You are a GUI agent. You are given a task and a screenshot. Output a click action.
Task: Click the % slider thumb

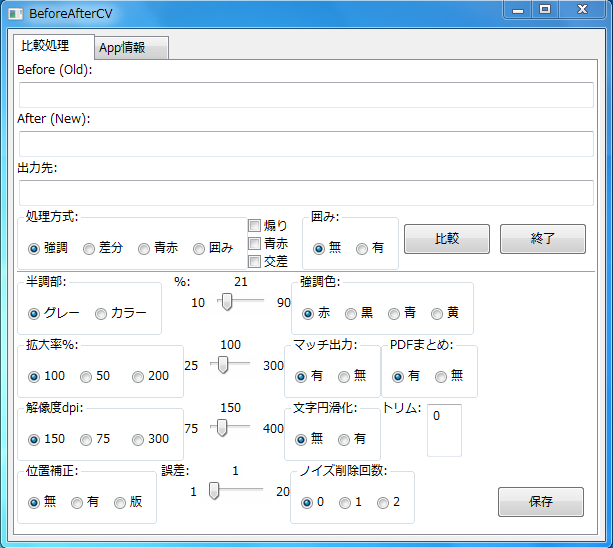coord(227,302)
